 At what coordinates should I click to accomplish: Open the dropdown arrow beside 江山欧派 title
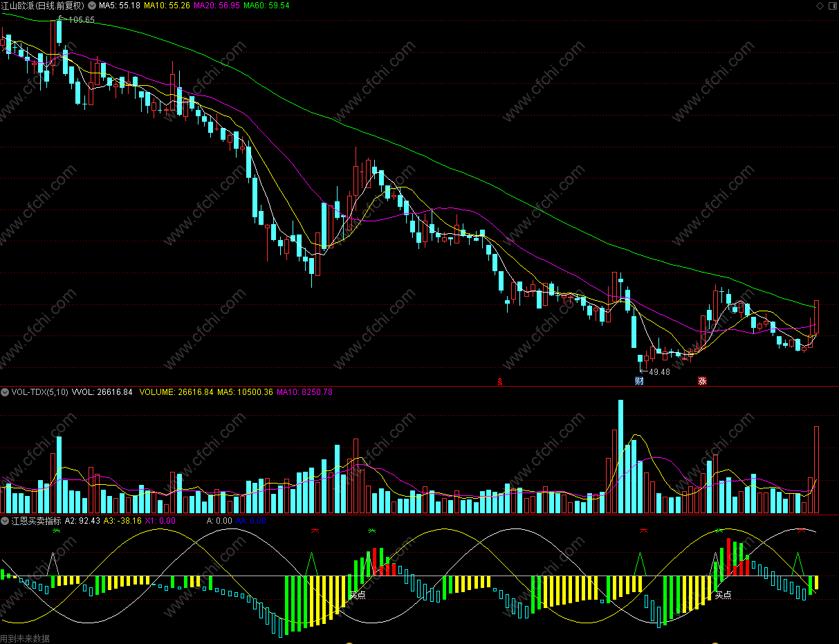pyautogui.click(x=93, y=6)
